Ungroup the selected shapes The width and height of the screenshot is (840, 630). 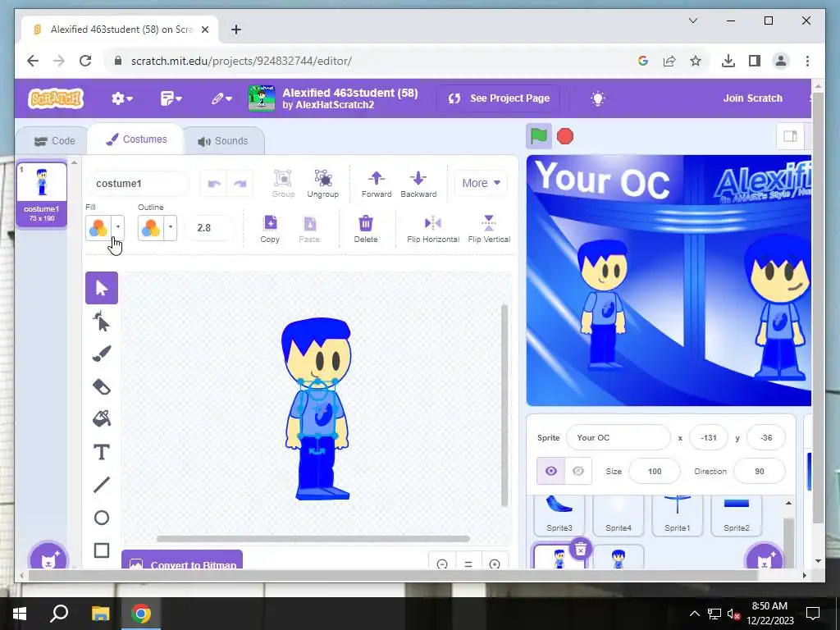(322, 183)
